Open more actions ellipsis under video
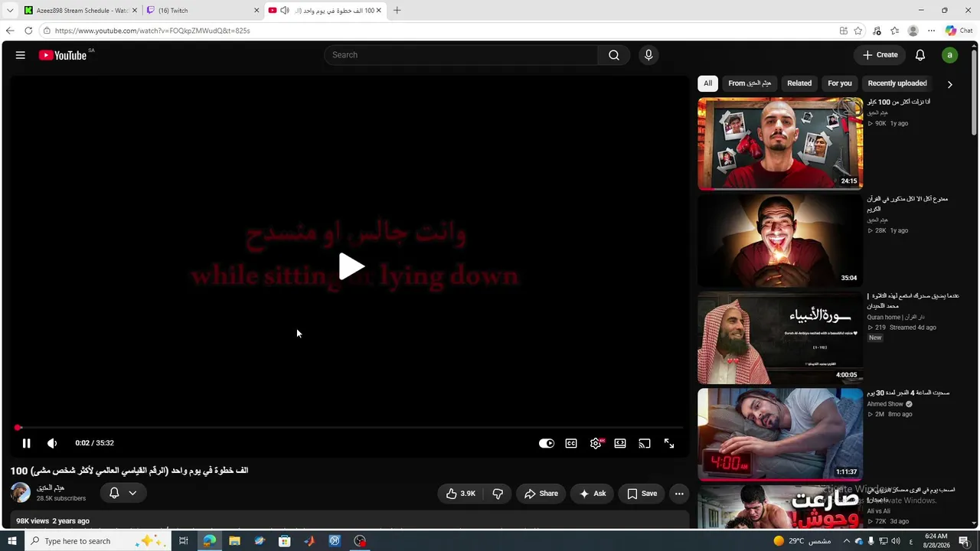980x551 pixels. 679,494
